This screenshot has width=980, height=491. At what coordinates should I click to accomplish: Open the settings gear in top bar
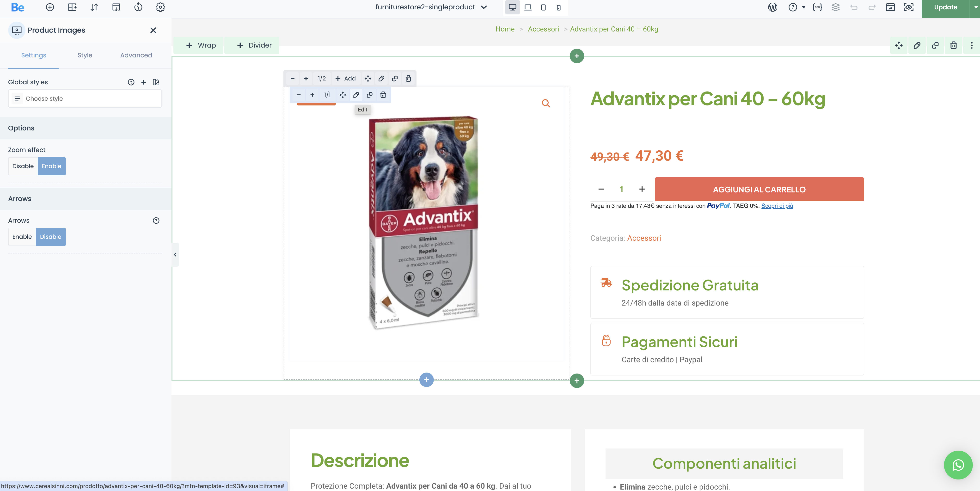pos(160,7)
